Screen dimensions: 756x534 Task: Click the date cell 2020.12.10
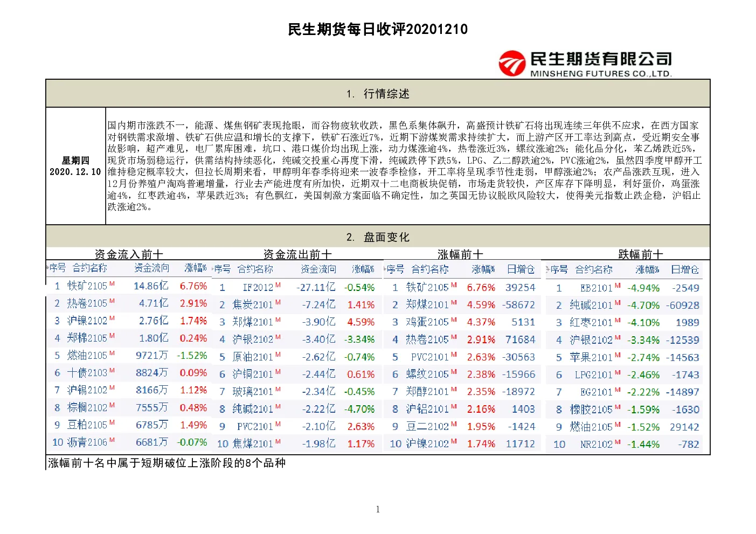pyautogui.click(x=75, y=172)
